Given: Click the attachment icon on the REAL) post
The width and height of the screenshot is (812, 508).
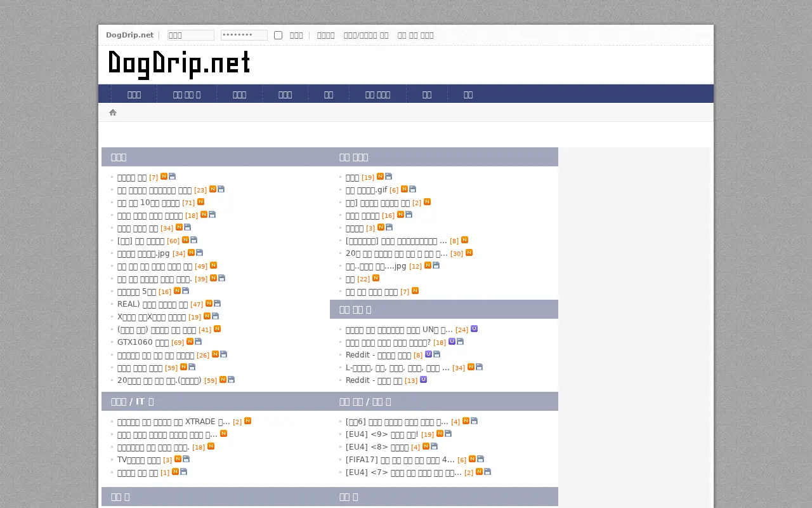Looking at the screenshot, I should [x=217, y=304].
